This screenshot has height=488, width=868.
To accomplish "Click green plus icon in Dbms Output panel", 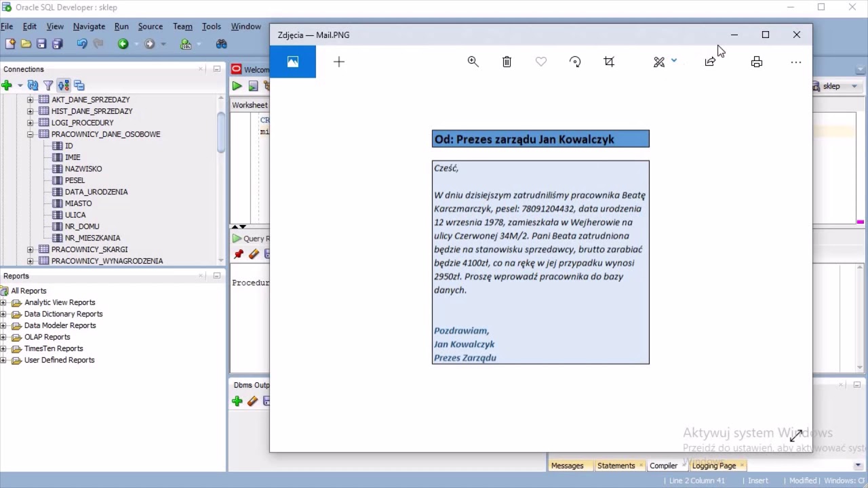I will [237, 401].
